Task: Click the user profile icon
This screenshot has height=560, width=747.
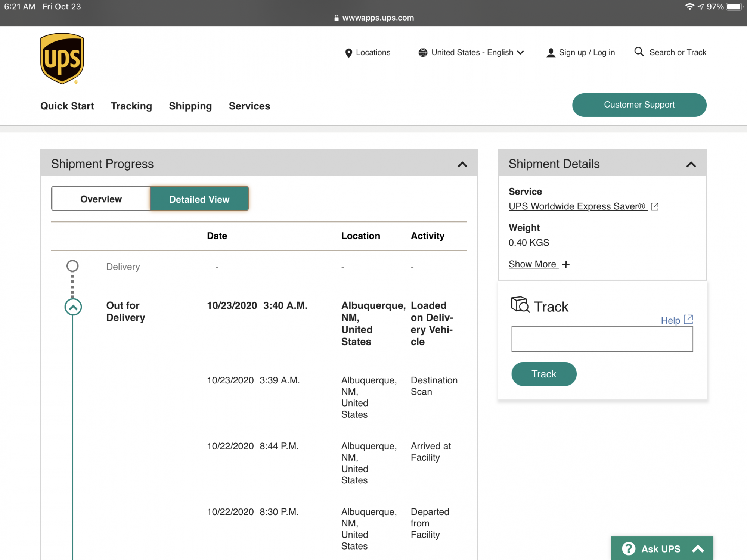Action: coord(551,53)
